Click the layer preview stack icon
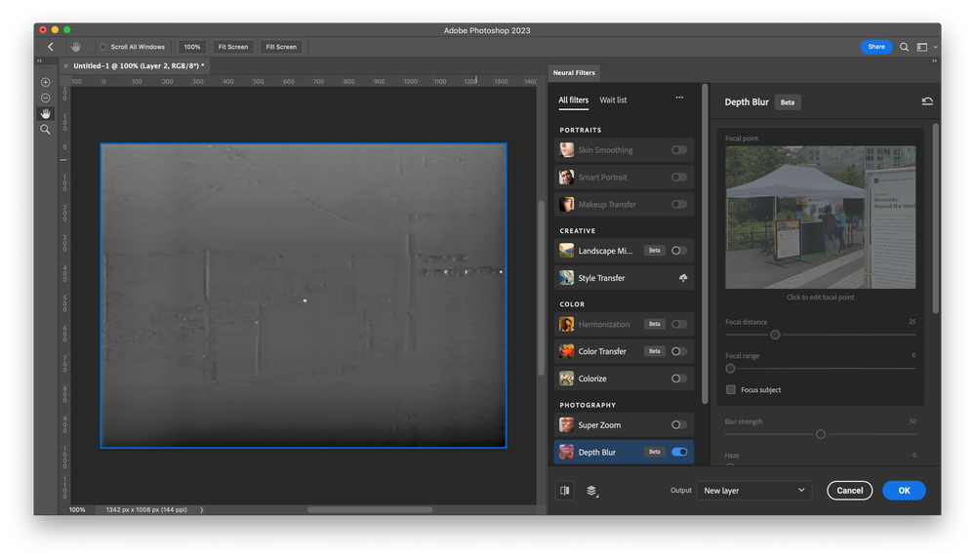The image size is (975, 560). (592, 491)
